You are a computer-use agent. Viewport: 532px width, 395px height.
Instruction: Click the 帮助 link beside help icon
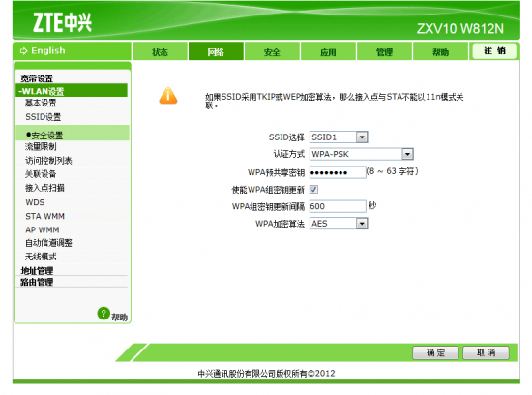click(119, 318)
